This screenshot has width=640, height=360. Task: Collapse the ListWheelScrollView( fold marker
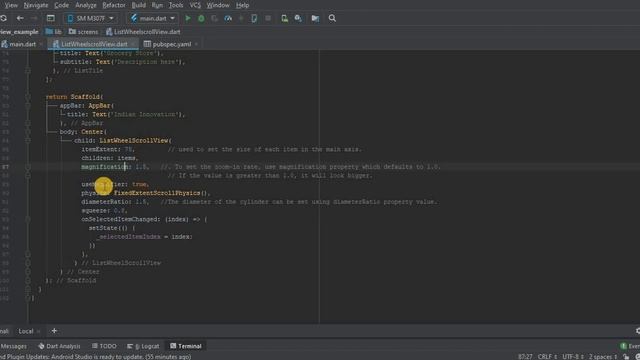[x=28, y=140]
